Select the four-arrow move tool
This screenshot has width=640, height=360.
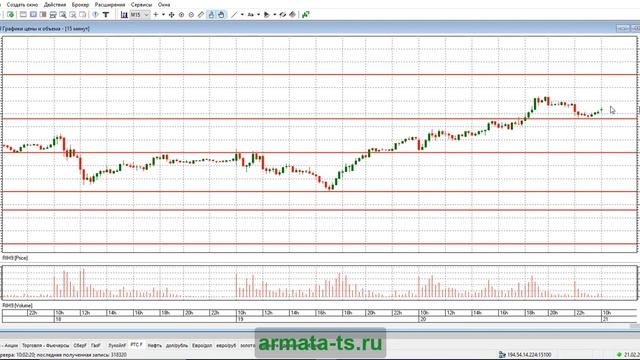click(171, 15)
